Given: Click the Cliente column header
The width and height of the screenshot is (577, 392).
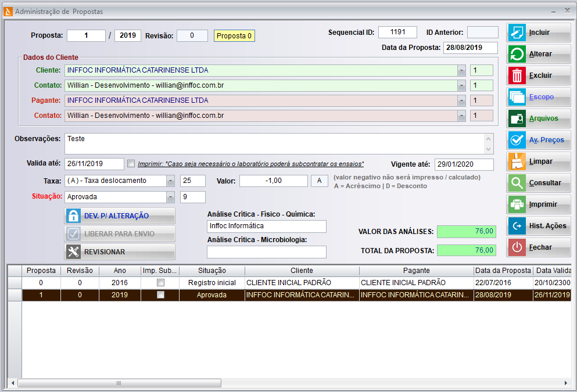Looking at the screenshot, I should [302, 271].
